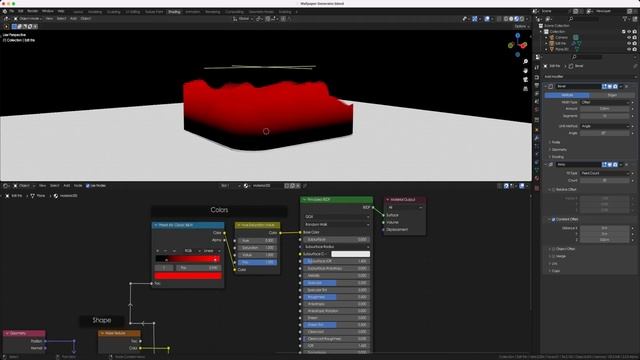Expand the Profile section in Bevel modifier
640x360 pixels.
coord(555,142)
